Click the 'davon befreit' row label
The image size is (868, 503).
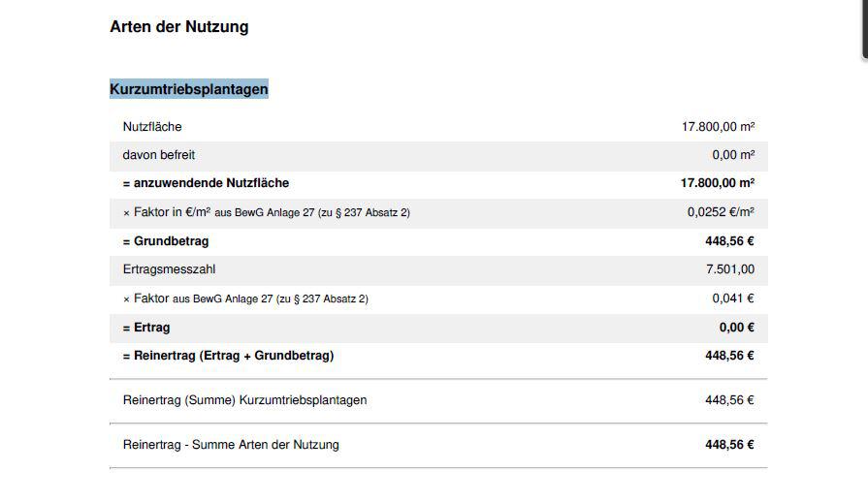159,155
